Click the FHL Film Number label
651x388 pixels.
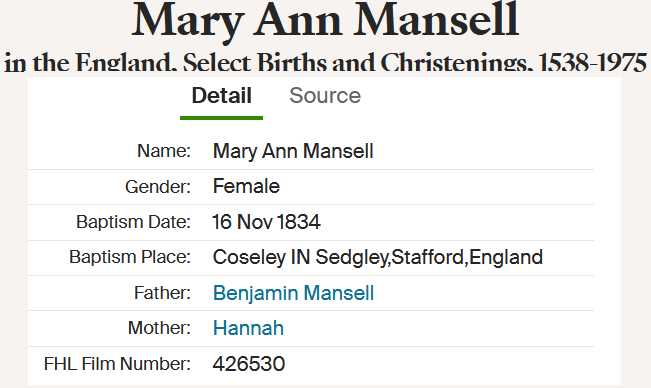117,364
